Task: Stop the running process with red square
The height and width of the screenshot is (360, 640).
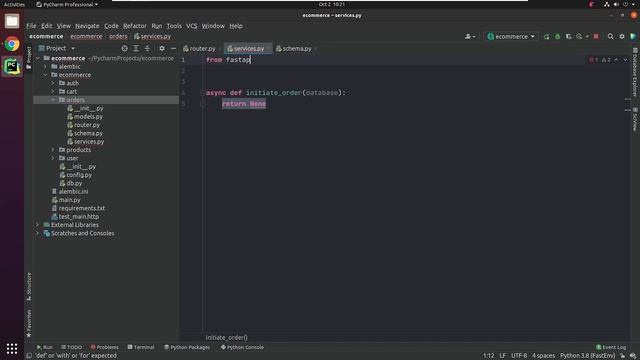Action: tap(596, 36)
